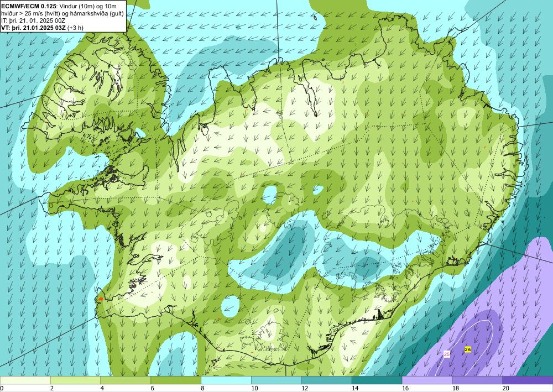Choose the 14–16 m/s dark teal legend swatch

click(x=377, y=380)
